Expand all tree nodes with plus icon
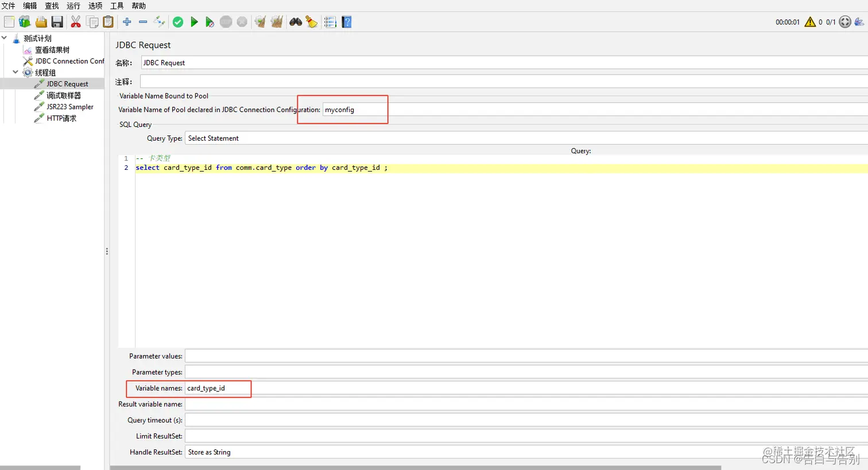Screen dimensions: 868x470 click(127, 22)
